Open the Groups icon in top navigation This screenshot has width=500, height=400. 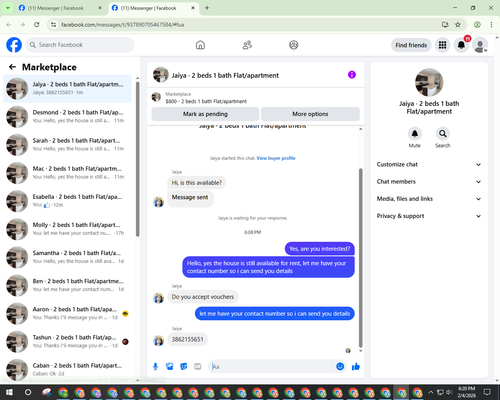(x=294, y=45)
